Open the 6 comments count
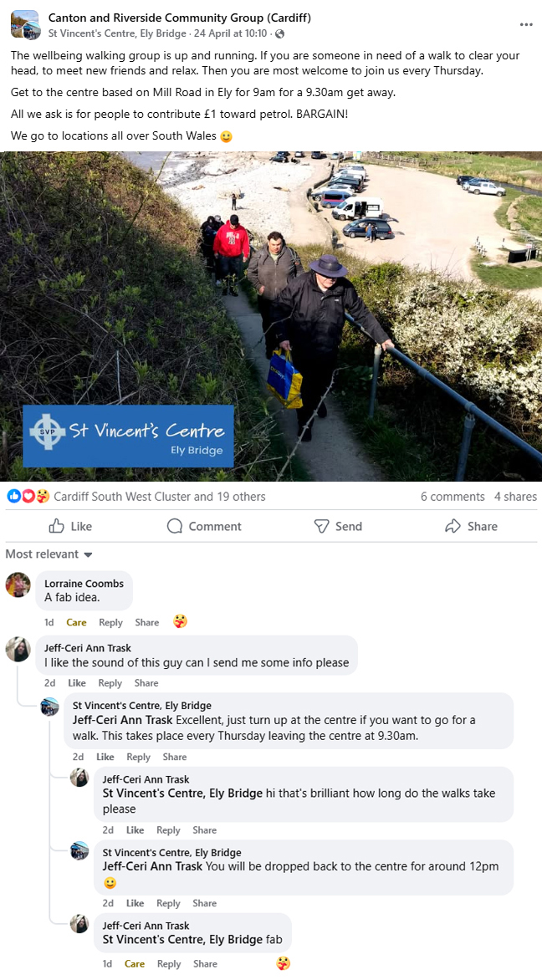Screen dimensions: 542x980 point(453,496)
